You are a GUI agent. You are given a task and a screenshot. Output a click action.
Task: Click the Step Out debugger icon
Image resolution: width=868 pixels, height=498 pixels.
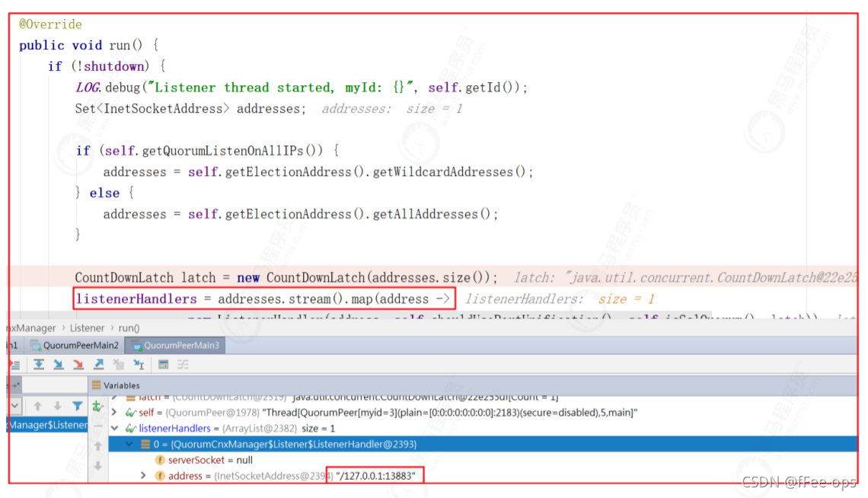click(98, 364)
